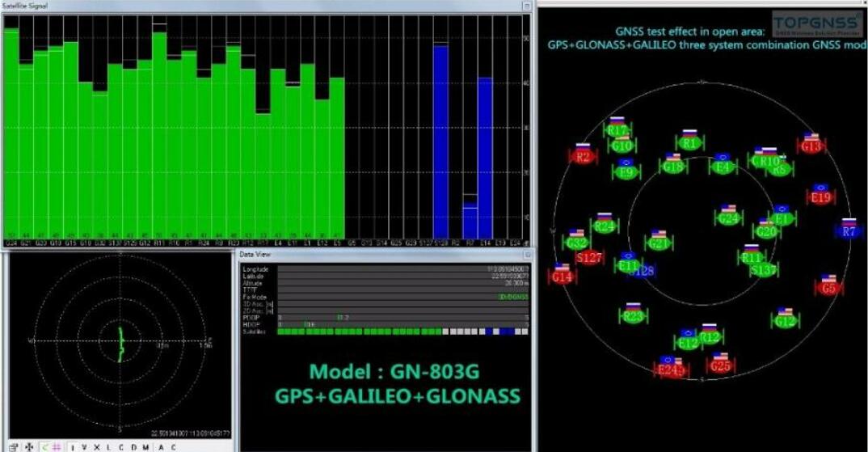Click the blue E14 signal bar
The height and width of the screenshot is (452, 868).
(x=485, y=158)
